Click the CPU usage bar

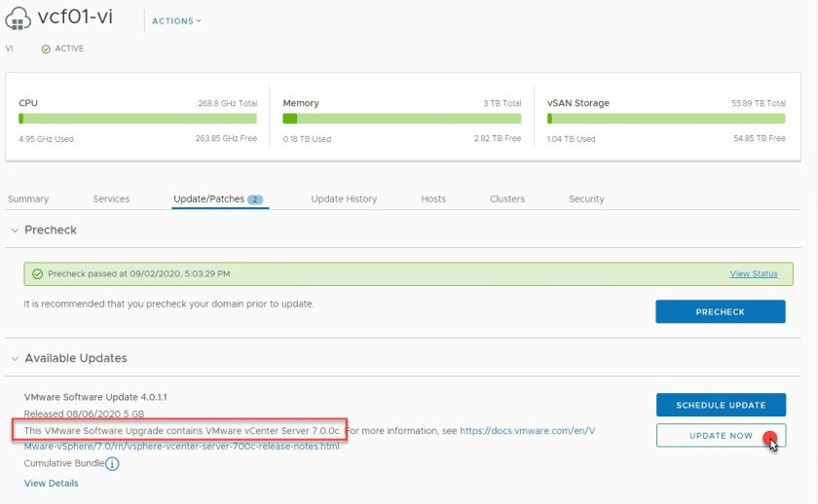(137, 119)
